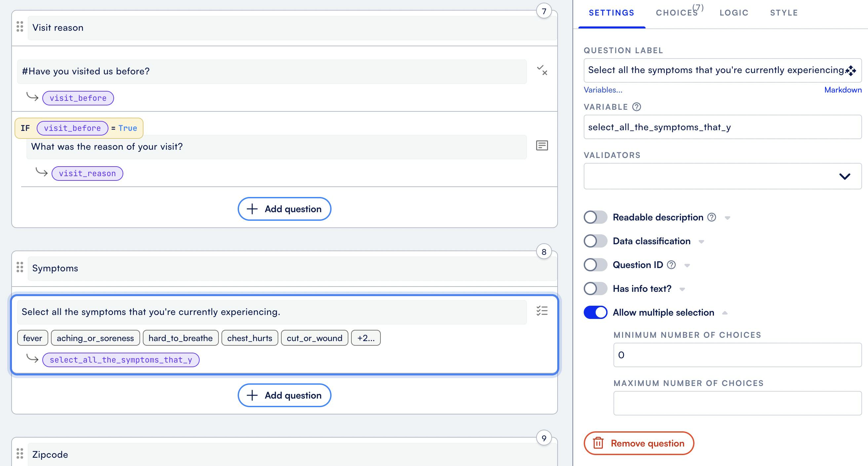Click Symptoms section title field
The image size is (868, 466).
292,268
